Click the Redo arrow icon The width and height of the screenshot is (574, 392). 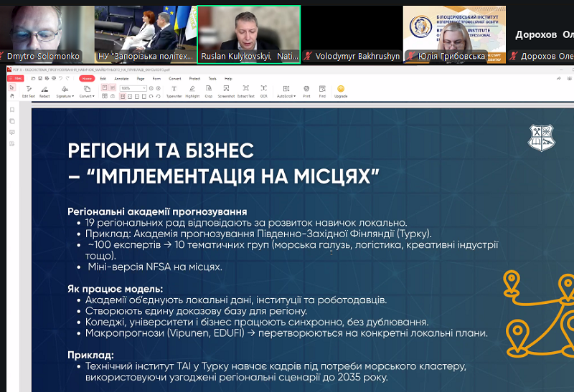point(67,78)
